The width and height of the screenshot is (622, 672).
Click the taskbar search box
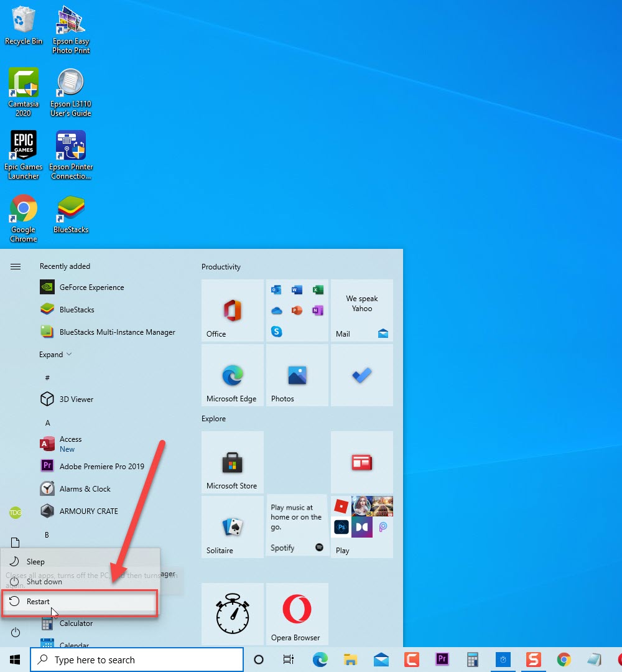click(137, 659)
